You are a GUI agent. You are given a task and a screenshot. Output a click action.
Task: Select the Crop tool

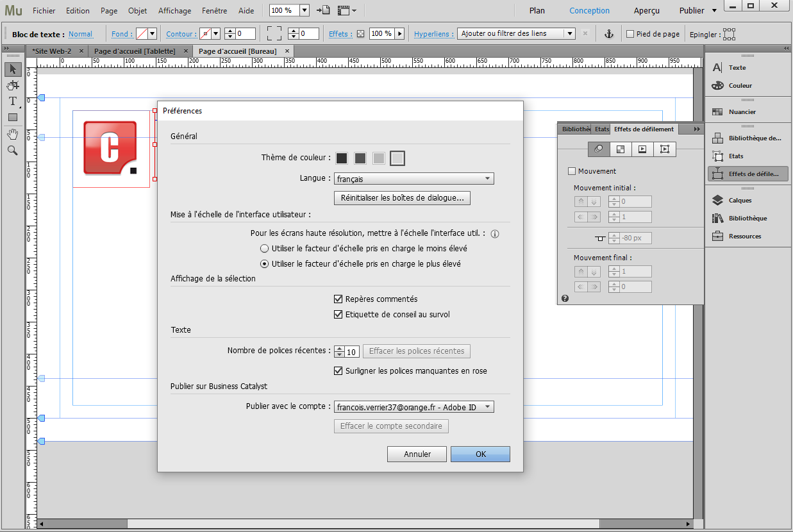click(x=12, y=85)
